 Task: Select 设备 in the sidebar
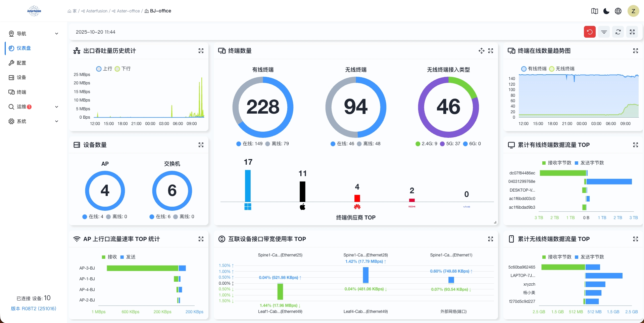click(x=21, y=78)
